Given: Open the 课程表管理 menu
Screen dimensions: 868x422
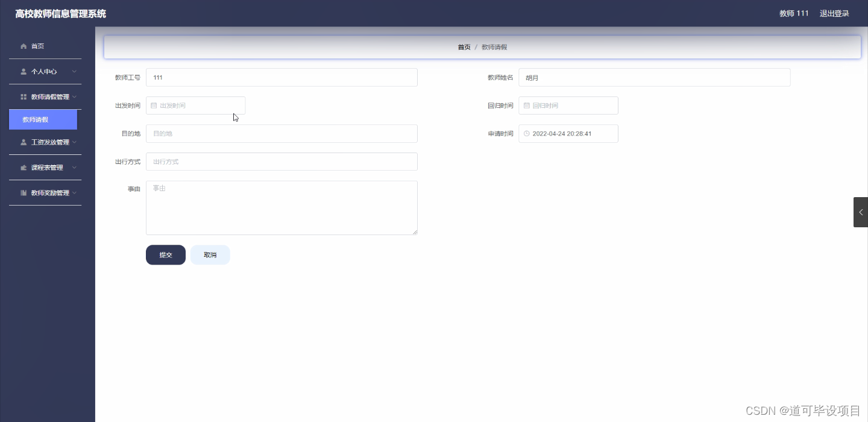Looking at the screenshot, I should pos(45,168).
